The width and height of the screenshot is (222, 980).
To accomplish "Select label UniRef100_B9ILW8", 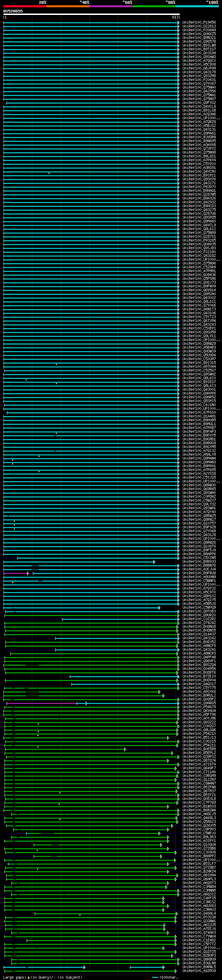I will tap(199, 45).
